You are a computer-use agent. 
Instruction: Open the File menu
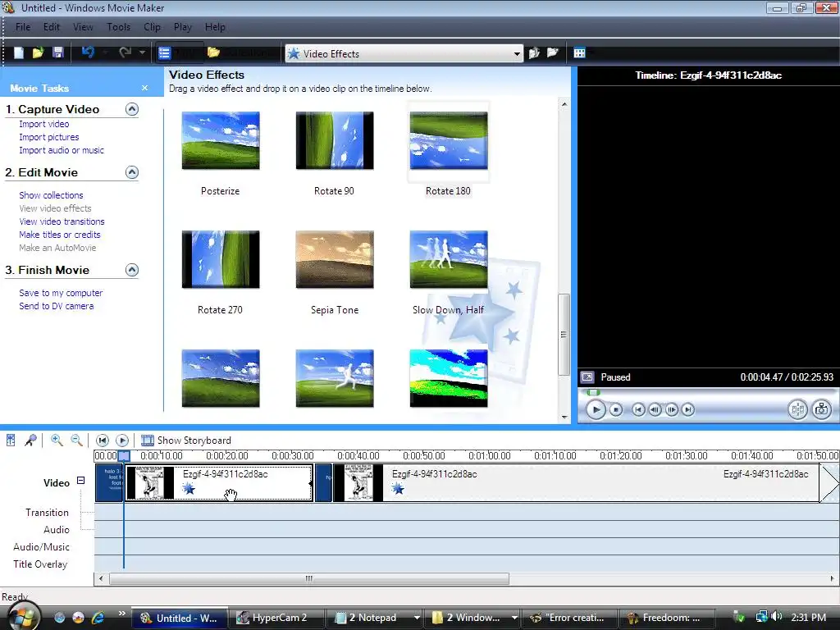coord(22,27)
